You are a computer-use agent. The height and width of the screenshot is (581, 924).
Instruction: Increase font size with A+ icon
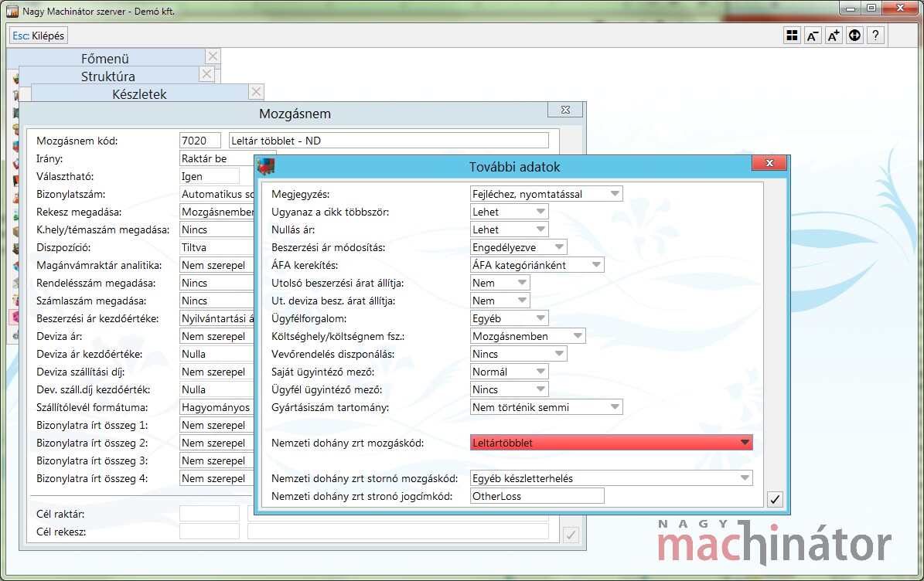click(834, 36)
